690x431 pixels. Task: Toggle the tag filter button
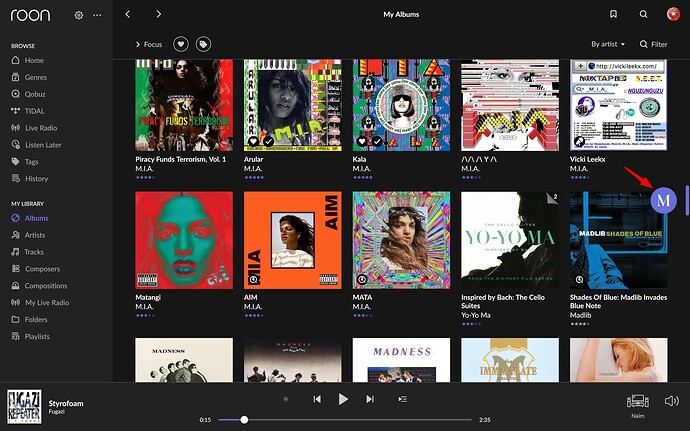(x=203, y=44)
